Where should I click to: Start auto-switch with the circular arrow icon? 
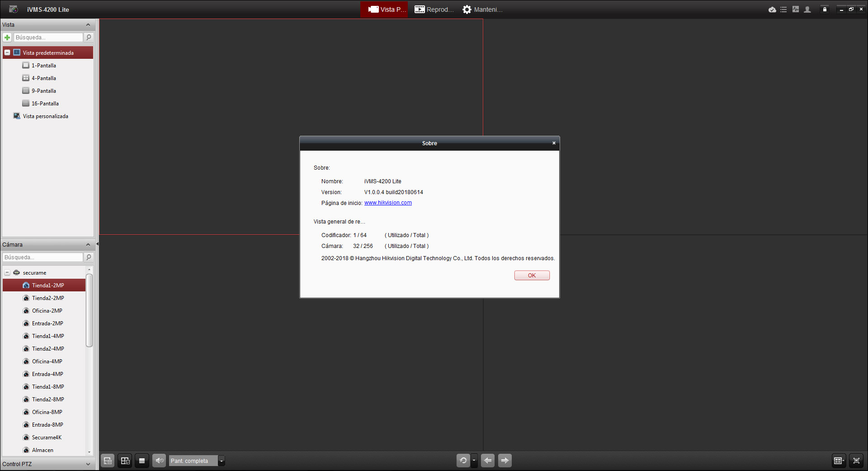click(x=463, y=461)
